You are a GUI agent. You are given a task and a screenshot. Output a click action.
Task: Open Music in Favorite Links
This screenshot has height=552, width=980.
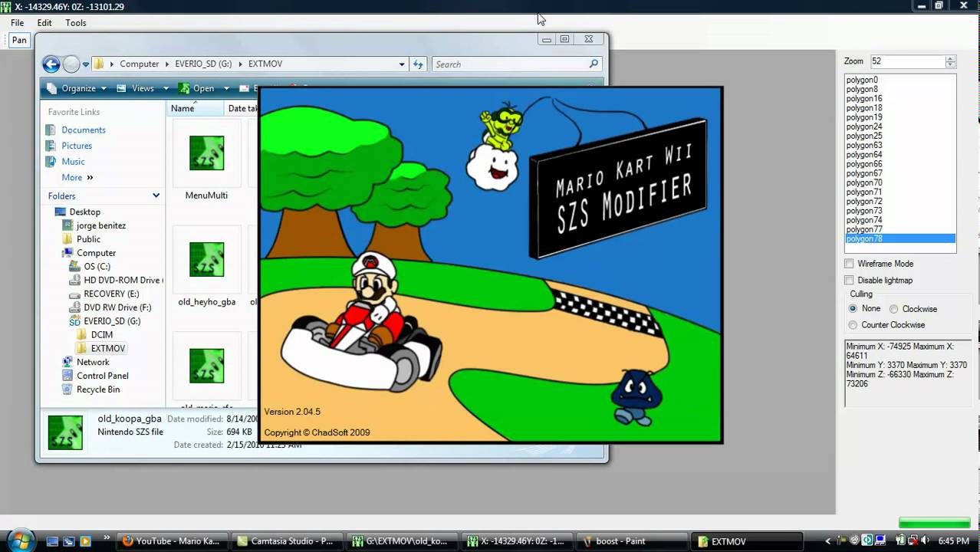pyautogui.click(x=74, y=162)
